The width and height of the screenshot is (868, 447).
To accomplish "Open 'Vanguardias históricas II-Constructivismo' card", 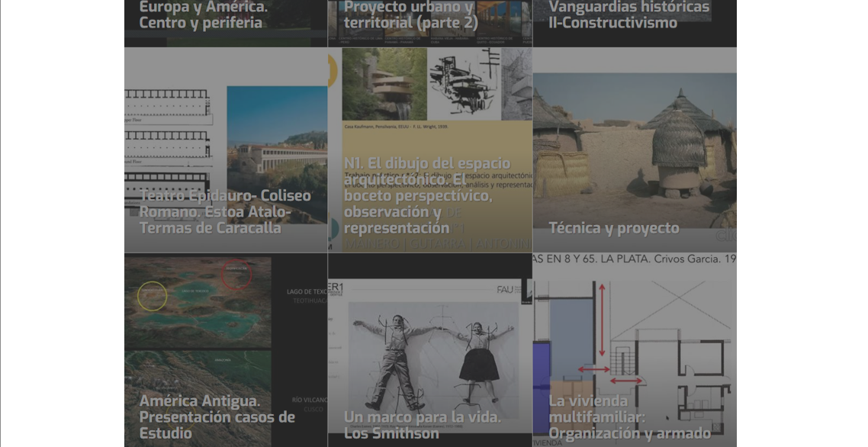I will (x=635, y=23).
